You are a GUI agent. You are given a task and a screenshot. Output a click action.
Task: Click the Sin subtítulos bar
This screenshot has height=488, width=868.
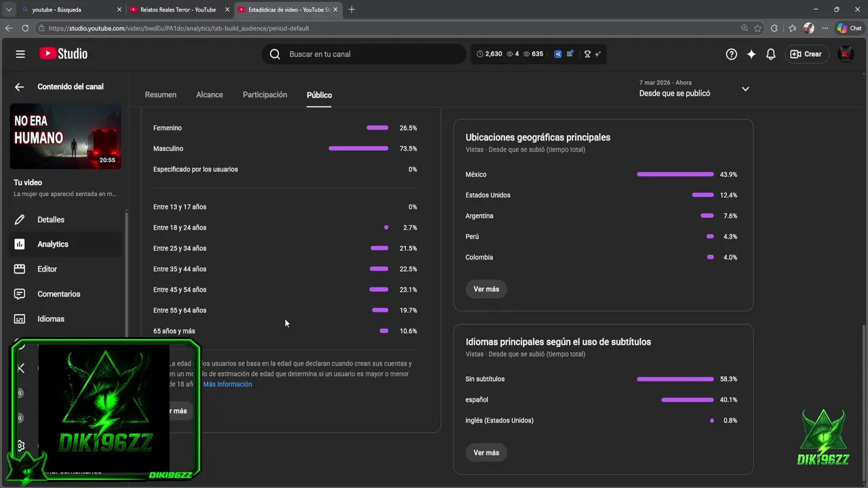coord(675,379)
